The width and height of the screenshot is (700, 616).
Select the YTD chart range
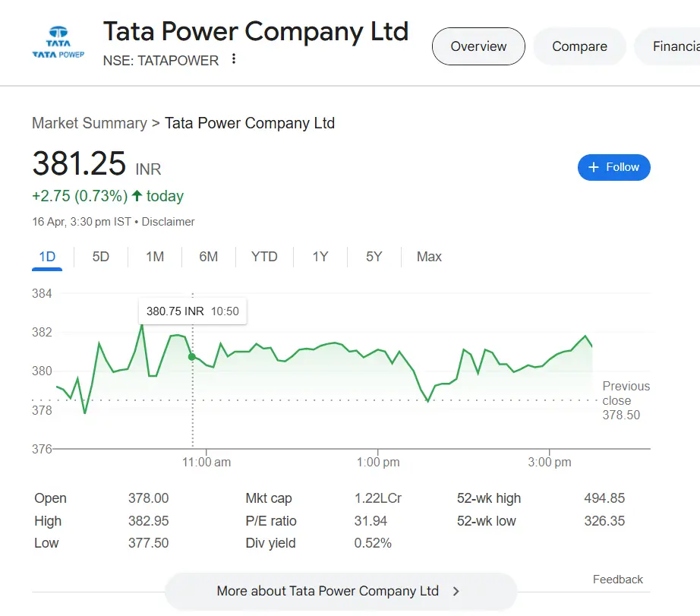264,257
